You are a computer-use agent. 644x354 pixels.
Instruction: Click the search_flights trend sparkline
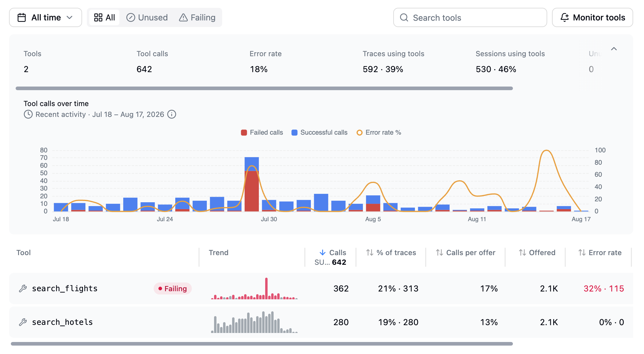[x=254, y=288]
